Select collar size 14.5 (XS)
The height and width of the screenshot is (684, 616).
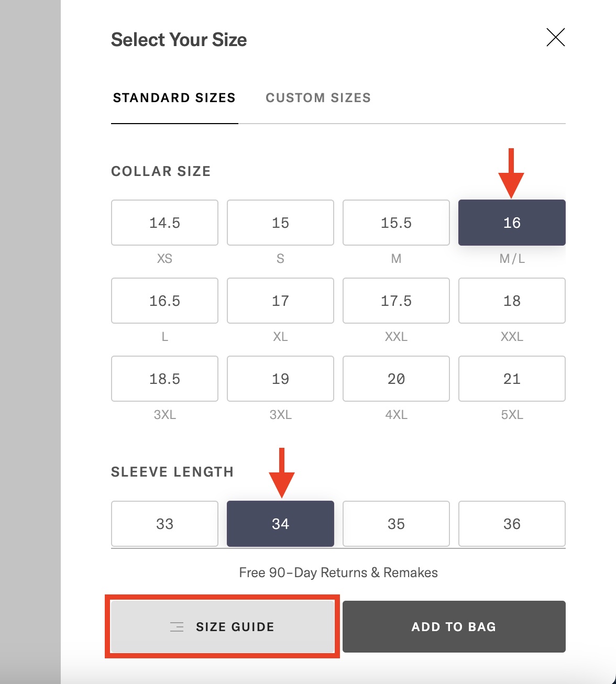[x=164, y=222]
